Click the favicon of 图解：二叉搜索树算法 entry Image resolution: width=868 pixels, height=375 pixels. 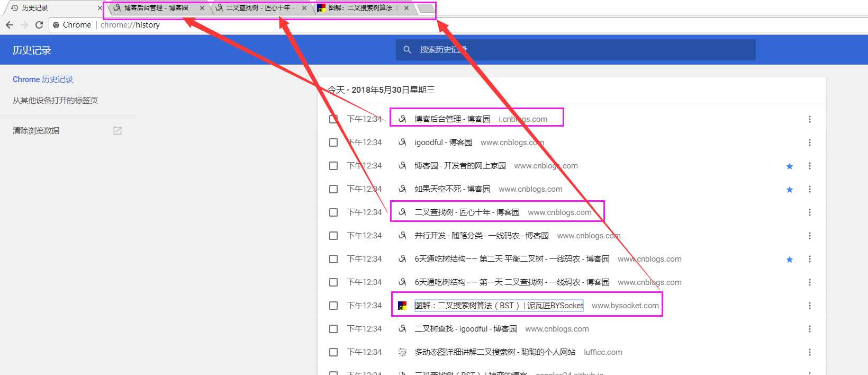(402, 306)
